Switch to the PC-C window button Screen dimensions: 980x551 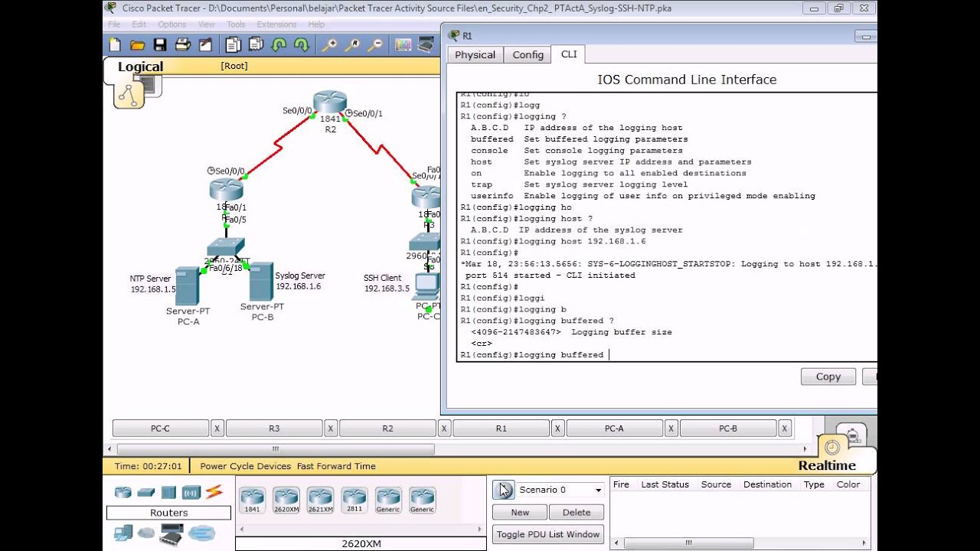point(161,429)
